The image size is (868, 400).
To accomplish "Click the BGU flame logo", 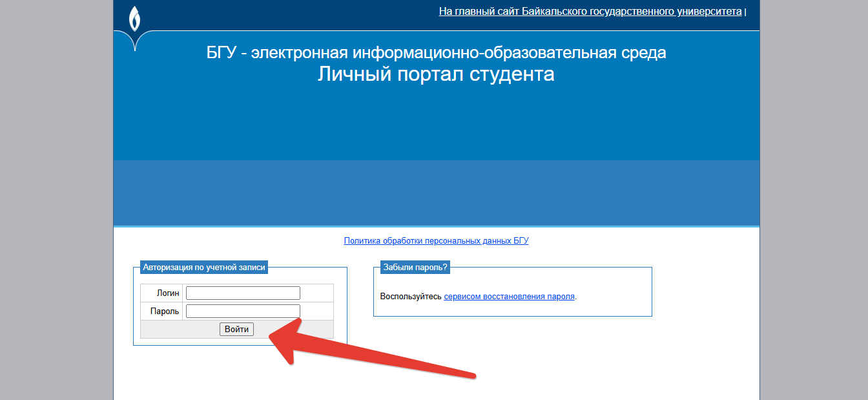I will (x=134, y=19).
